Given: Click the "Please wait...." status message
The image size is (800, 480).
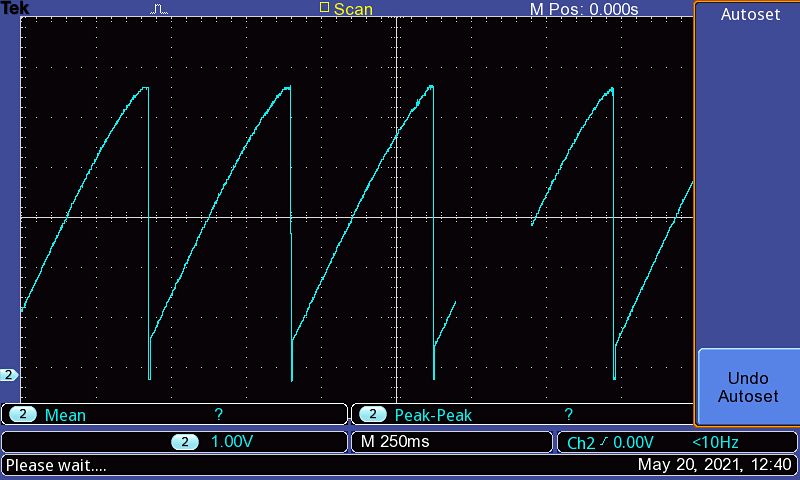Looking at the screenshot, I should point(56,465).
